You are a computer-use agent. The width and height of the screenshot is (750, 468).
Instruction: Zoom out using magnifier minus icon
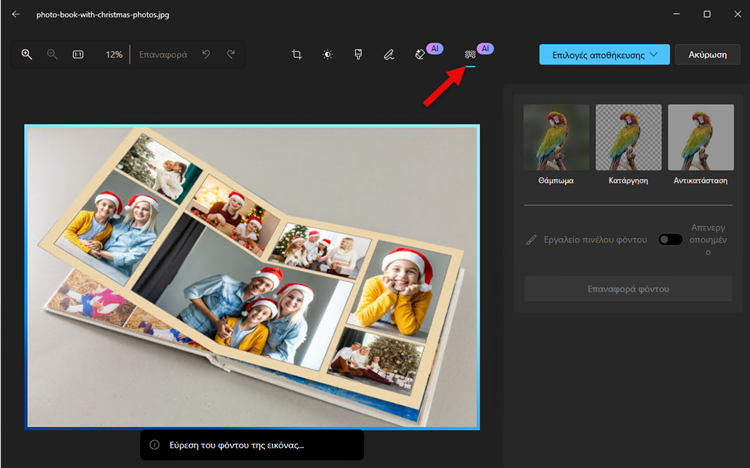tap(52, 54)
